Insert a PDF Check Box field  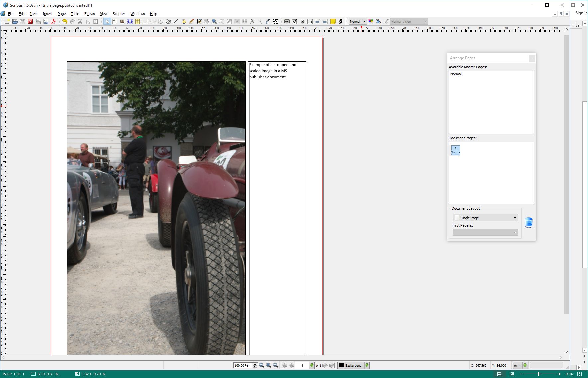[294, 21]
